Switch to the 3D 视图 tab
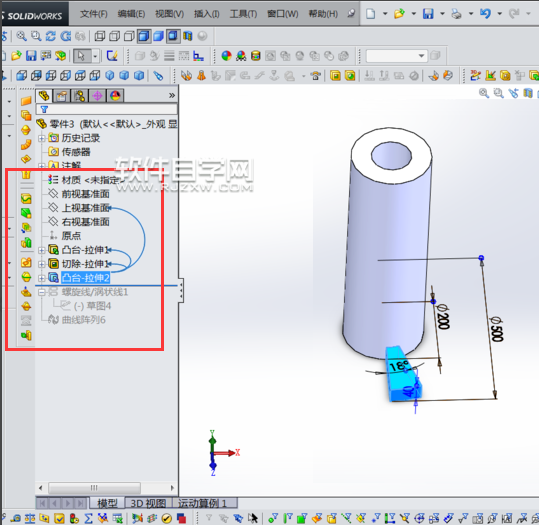Screen dimensions: 539x525 coord(148,504)
